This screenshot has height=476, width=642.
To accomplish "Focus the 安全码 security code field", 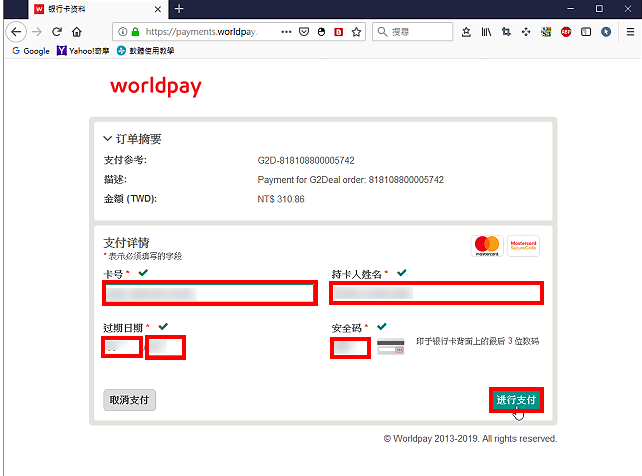I will point(350,348).
